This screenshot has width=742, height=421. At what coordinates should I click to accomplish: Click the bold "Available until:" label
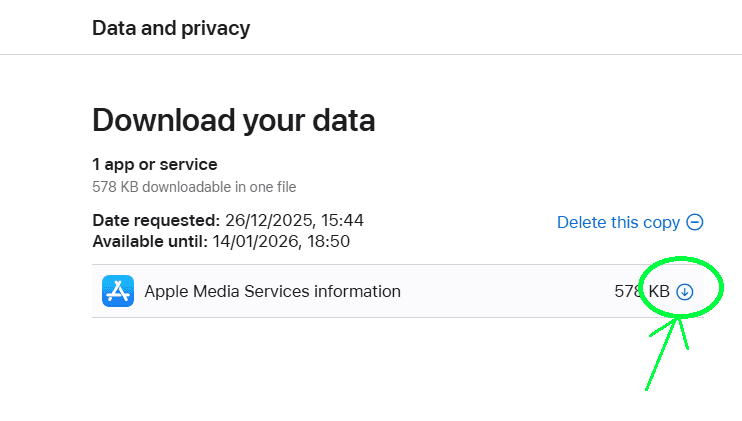pos(150,241)
